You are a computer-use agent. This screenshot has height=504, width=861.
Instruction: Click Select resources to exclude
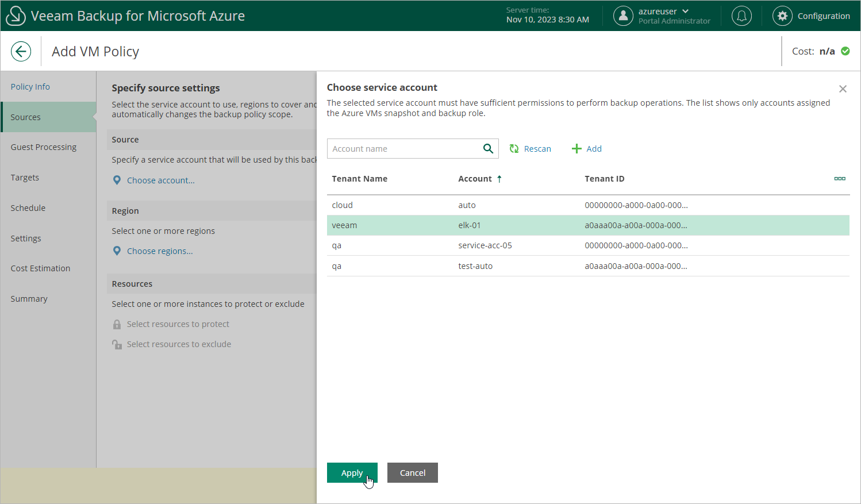[179, 344]
